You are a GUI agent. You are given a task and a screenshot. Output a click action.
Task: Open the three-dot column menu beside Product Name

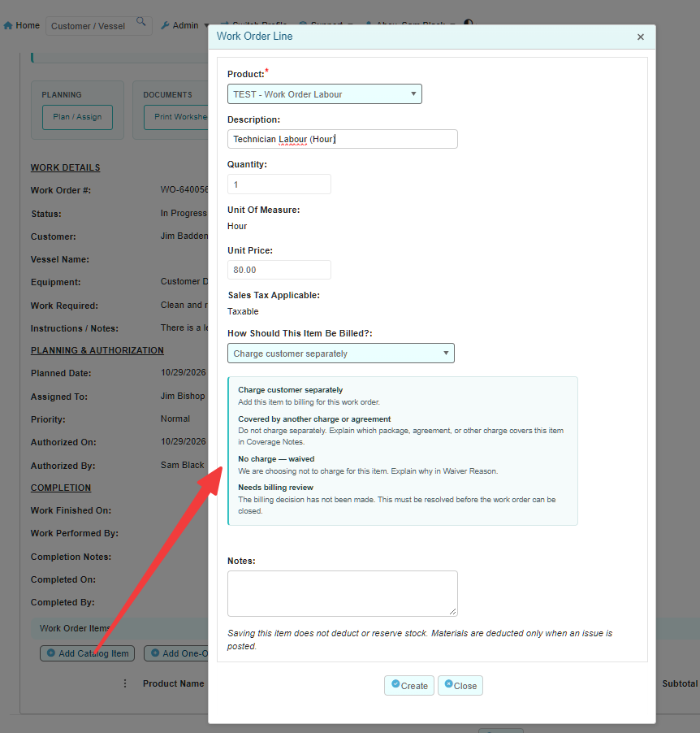125,683
